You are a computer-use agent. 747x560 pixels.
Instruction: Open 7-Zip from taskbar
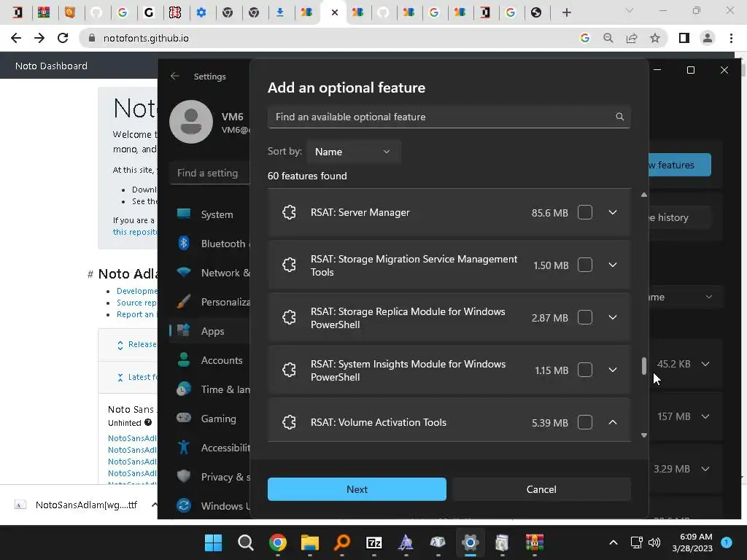coord(374,542)
